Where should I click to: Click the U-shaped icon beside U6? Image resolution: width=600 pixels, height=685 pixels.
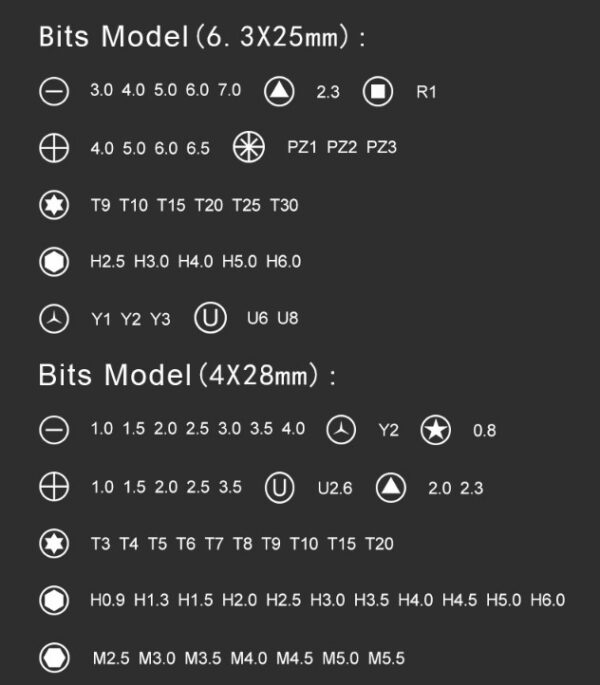point(209,319)
